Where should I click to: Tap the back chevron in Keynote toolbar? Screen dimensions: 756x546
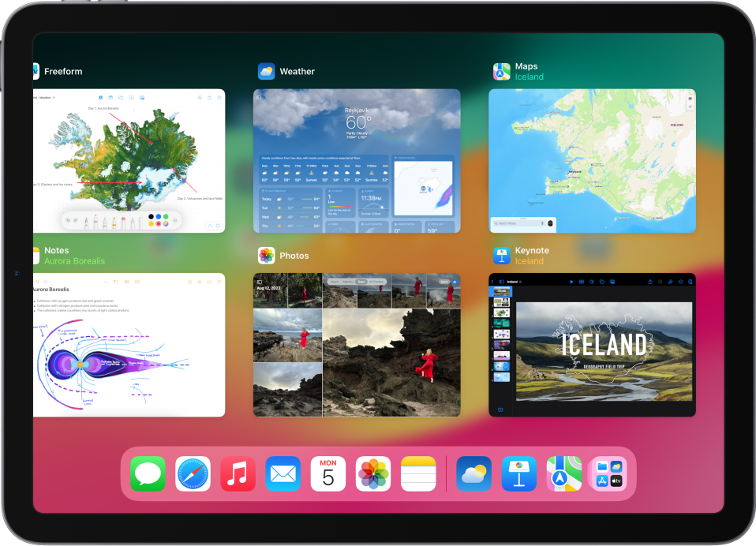[492, 282]
